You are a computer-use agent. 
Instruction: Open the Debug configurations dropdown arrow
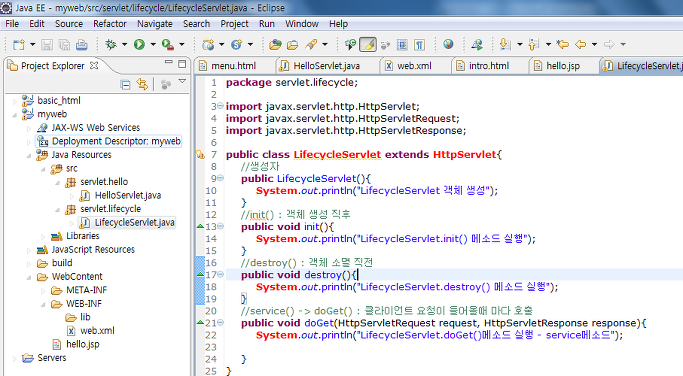[124, 44]
